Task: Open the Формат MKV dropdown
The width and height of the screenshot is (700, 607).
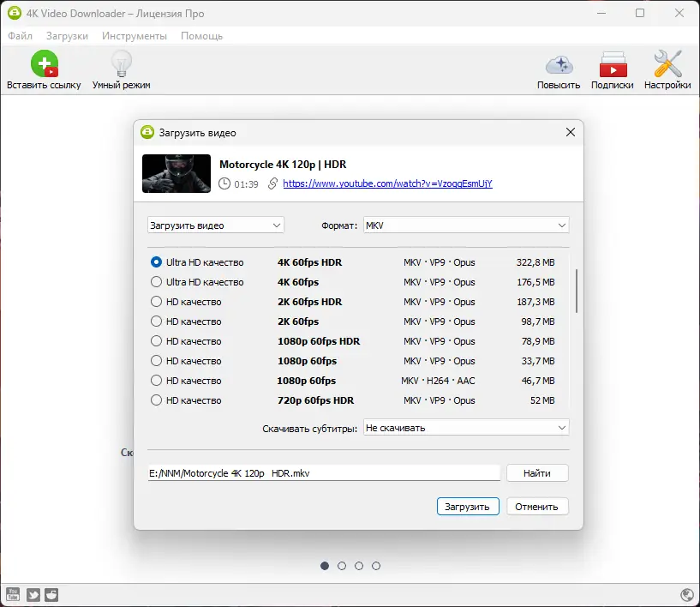Action: click(466, 225)
